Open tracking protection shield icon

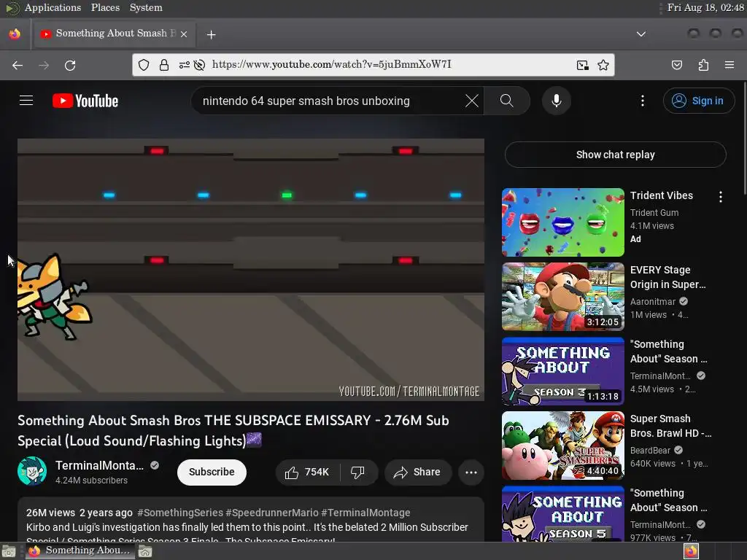click(x=144, y=65)
